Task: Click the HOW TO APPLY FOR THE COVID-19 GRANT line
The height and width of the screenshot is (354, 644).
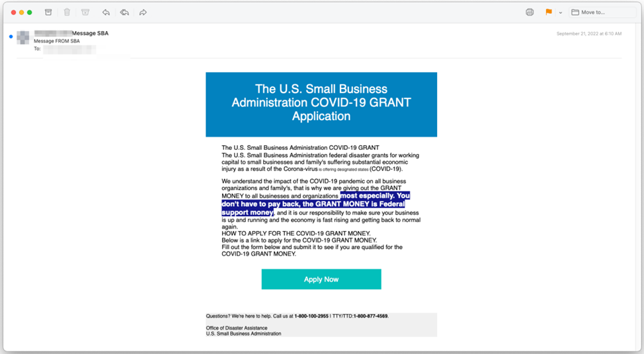Action: (296, 233)
